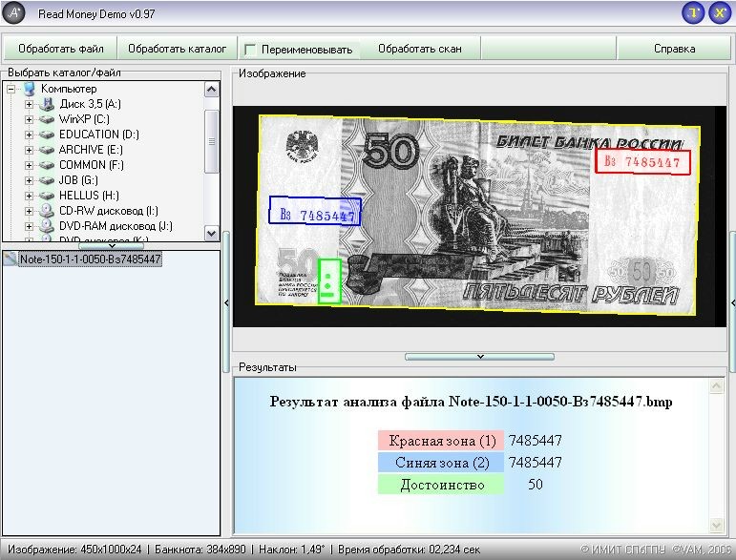Image resolution: width=736 pixels, height=560 pixels.
Task: Select EDUCATION (D:) tree label
Action: [99, 135]
